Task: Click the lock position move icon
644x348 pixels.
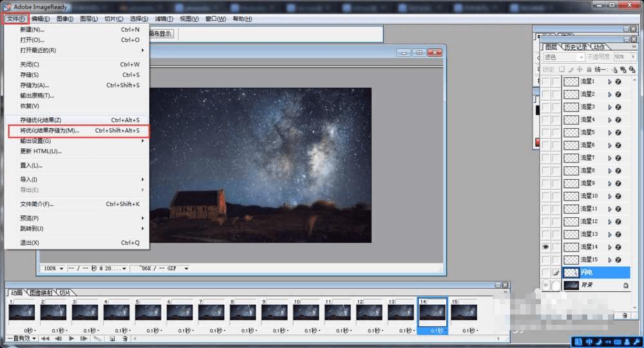Action: coord(580,70)
